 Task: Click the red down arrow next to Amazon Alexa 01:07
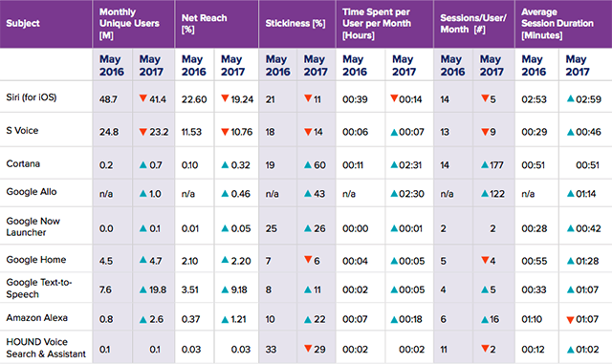(570, 320)
